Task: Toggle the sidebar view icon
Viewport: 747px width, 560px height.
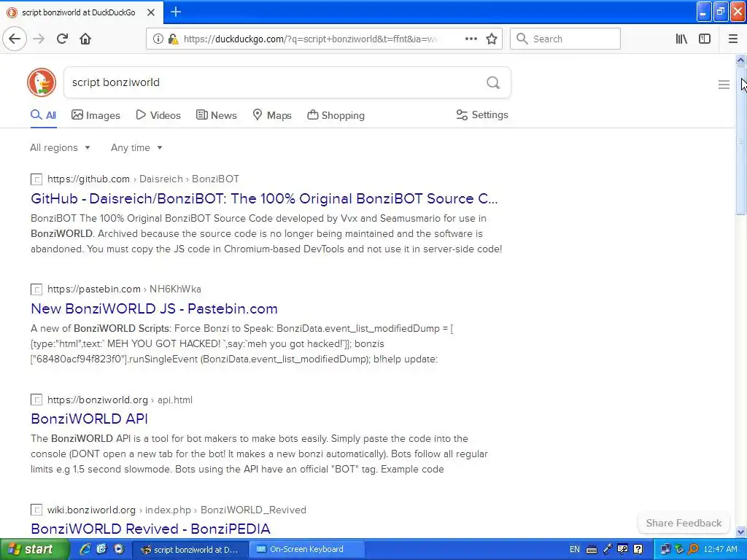Action: tap(705, 39)
